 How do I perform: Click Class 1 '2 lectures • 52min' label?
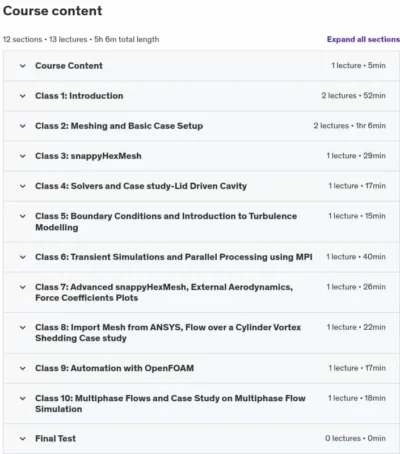tap(354, 96)
